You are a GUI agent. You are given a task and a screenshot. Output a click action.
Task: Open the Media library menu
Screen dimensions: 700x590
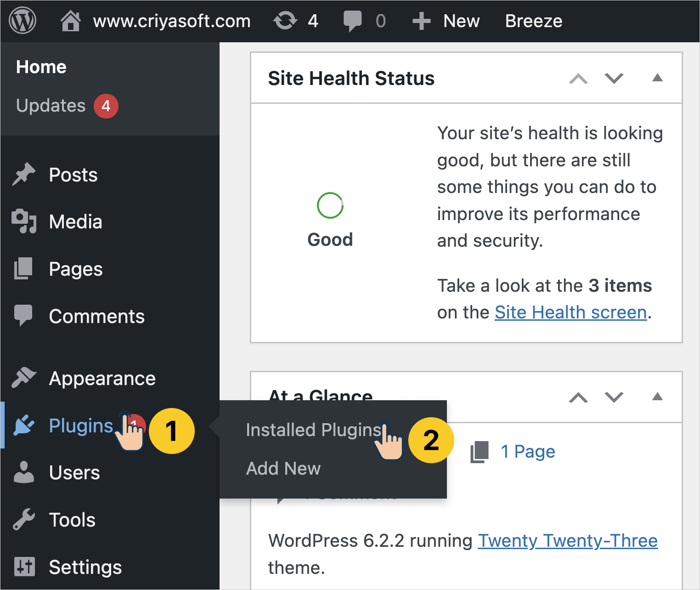76,222
